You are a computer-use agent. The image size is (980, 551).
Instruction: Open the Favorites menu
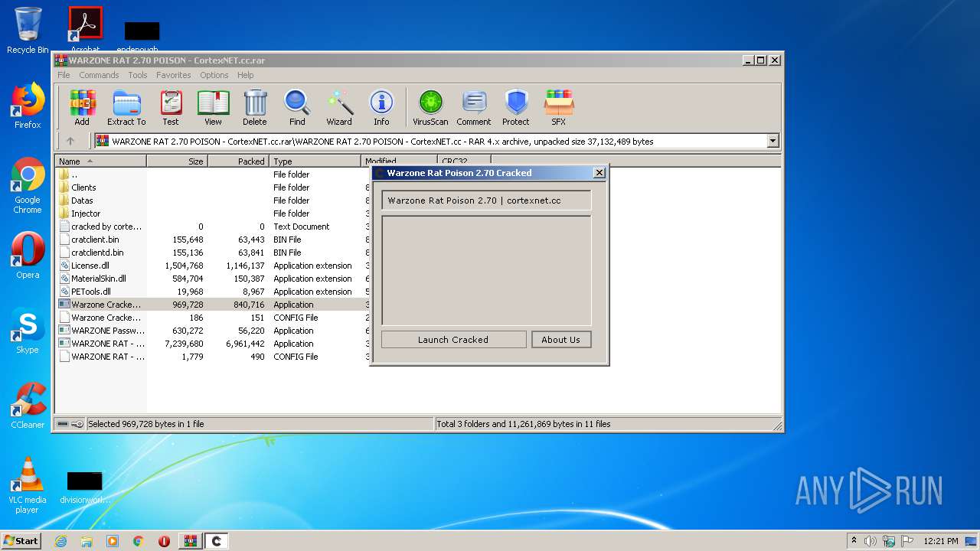174,75
